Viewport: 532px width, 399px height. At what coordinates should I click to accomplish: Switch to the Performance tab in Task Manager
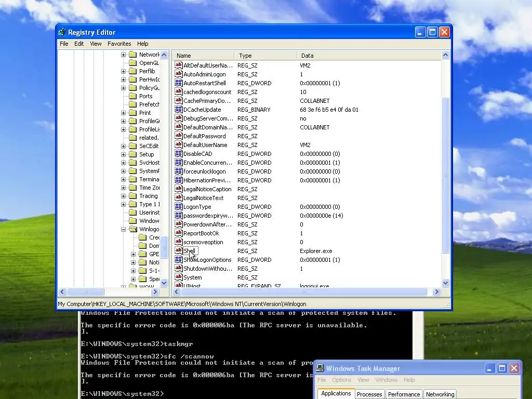point(404,394)
